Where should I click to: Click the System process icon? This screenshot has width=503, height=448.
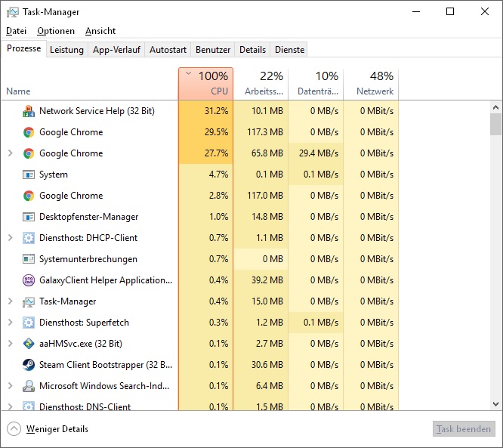point(29,175)
